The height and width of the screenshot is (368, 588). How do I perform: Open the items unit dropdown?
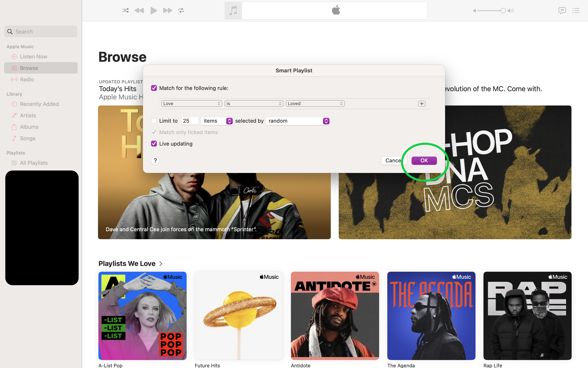click(217, 121)
